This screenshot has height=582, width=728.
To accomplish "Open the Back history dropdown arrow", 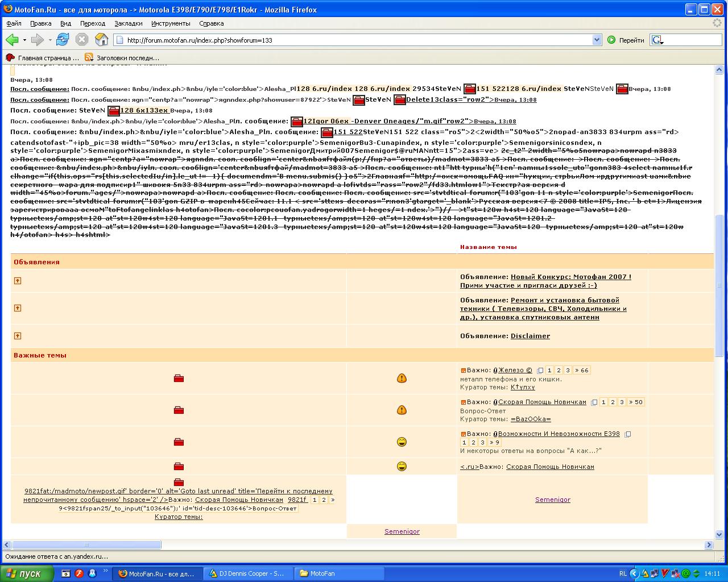I will [24, 40].
